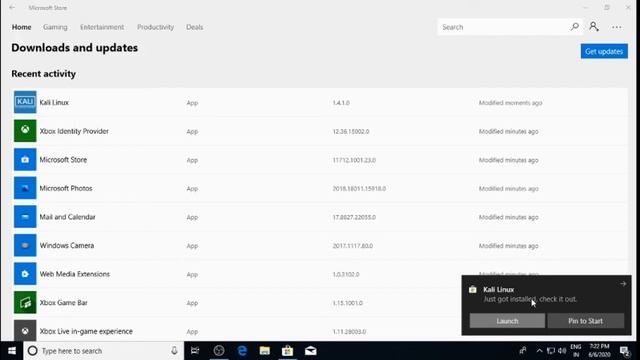Click the 'Xbox Identity Provider' name
This screenshot has width=640, height=360.
pyautogui.click(x=74, y=131)
